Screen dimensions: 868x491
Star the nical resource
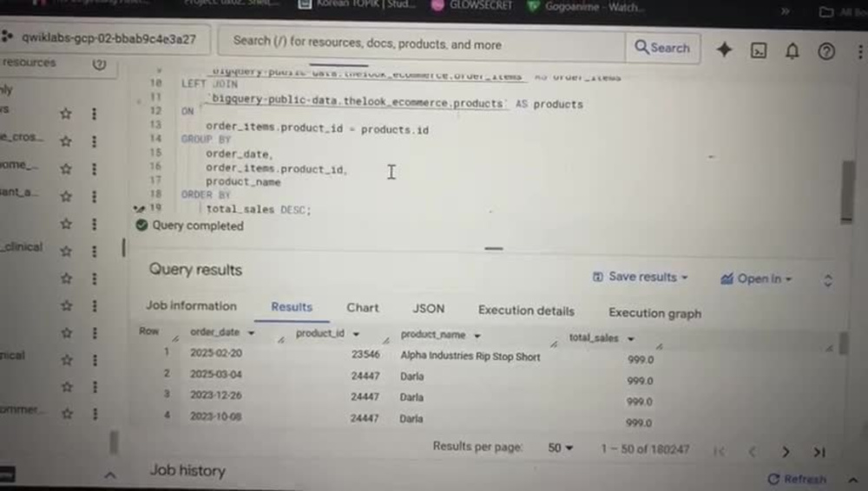[x=67, y=360]
